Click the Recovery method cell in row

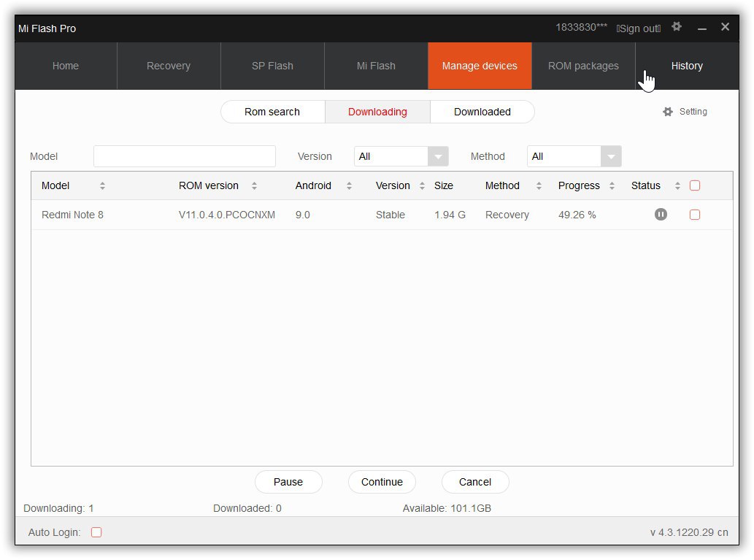[x=507, y=215]
